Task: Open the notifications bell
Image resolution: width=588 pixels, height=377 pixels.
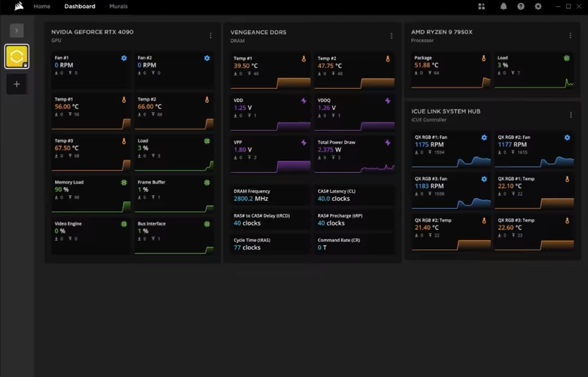Action: [x=503, y=6]
